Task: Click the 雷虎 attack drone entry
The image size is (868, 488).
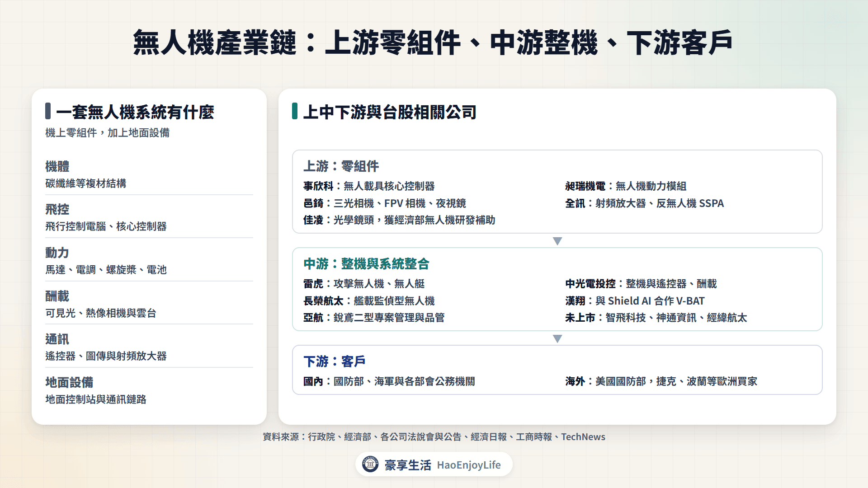Action: (x=364, y=284)
